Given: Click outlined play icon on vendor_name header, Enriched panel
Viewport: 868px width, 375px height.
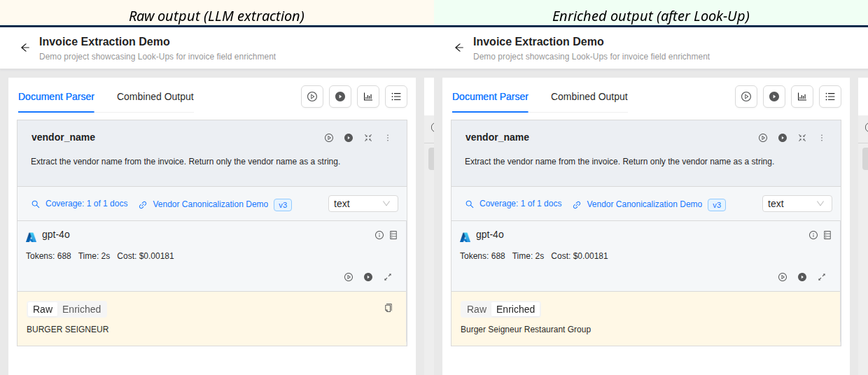Looking at the screenshot, I should (x=763, y=138).
